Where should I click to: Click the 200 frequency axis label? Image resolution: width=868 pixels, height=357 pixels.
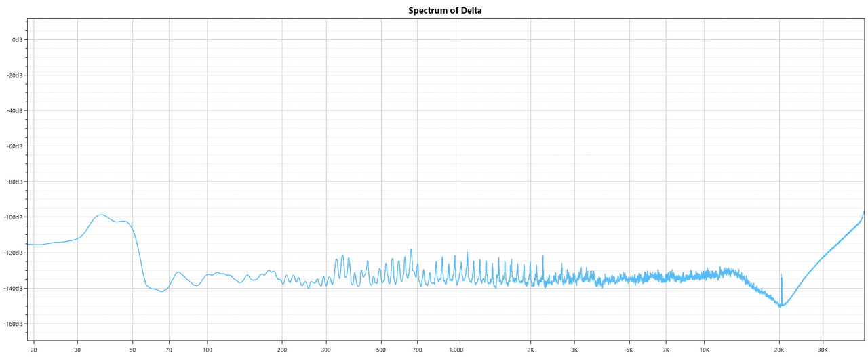pos(282,351)
